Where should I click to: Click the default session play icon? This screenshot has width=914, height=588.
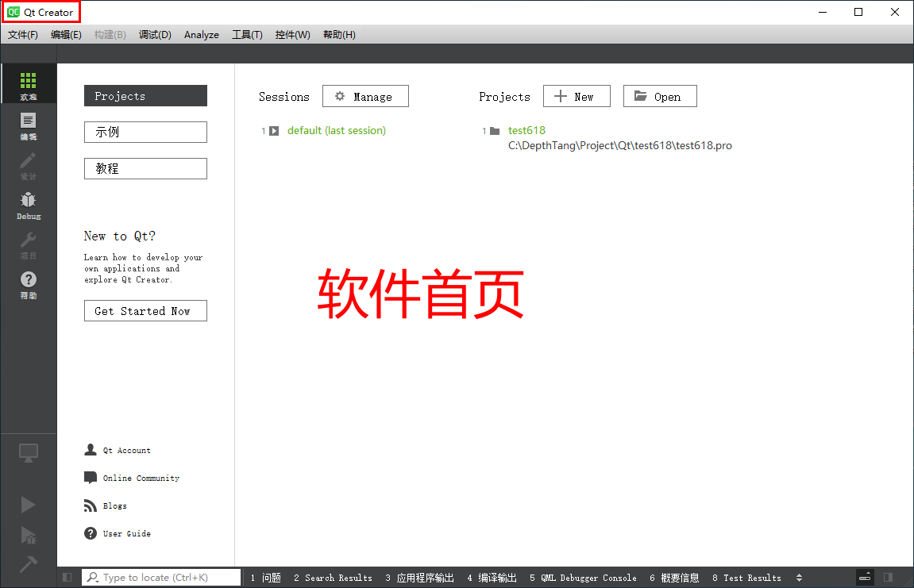point(274,131)
